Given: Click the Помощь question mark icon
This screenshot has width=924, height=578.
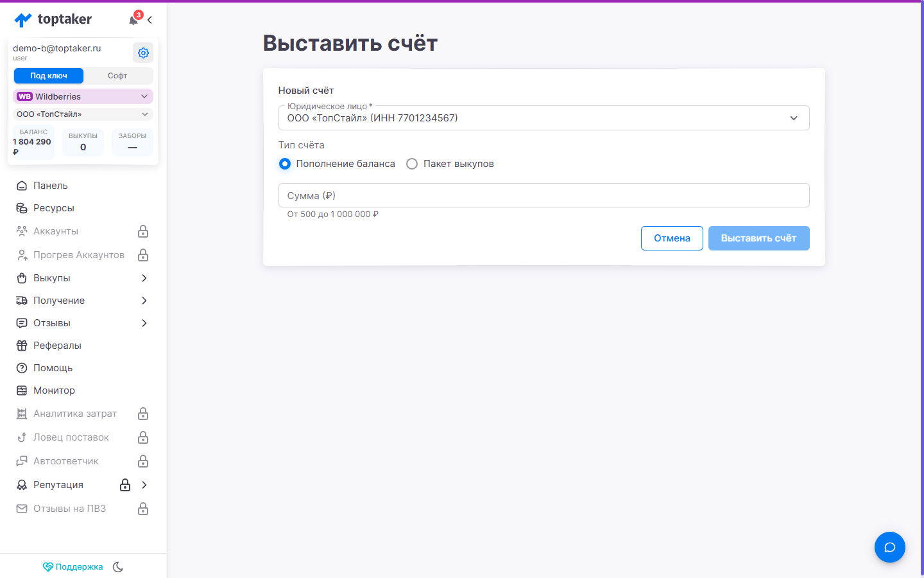Looking at the screenshot, I should pos(22,368).
